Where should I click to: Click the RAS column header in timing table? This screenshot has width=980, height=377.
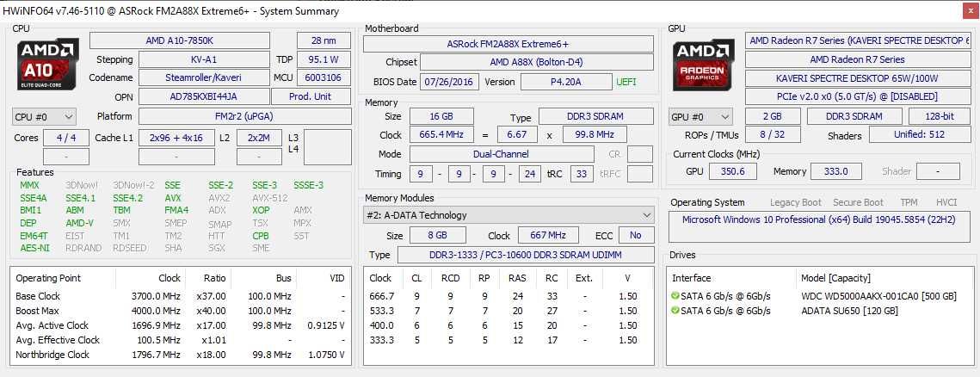[x=517, y=278]
